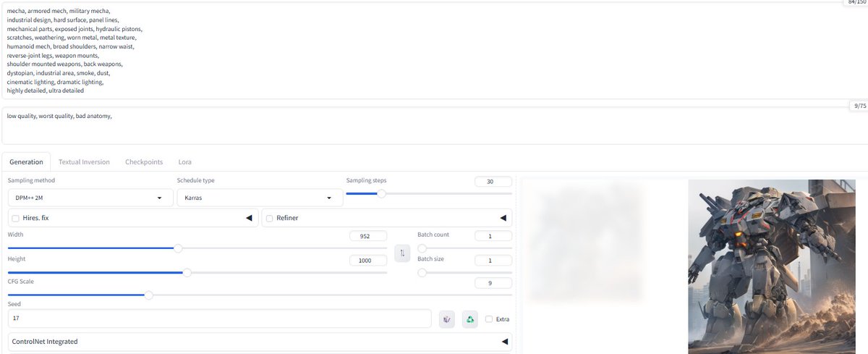Enable the Hires. fix checkbox
This screenshot has width=868, height=354.
click(x=15, y=218)
